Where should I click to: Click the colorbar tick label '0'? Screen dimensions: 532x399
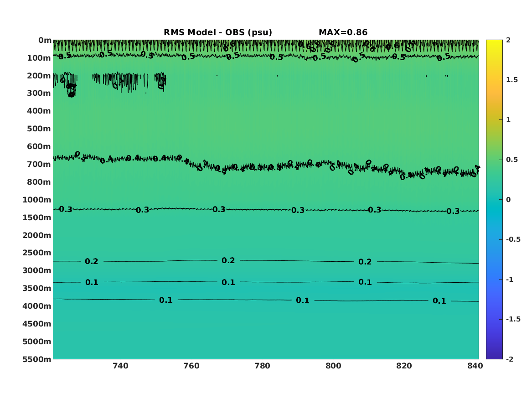(508, 200)
